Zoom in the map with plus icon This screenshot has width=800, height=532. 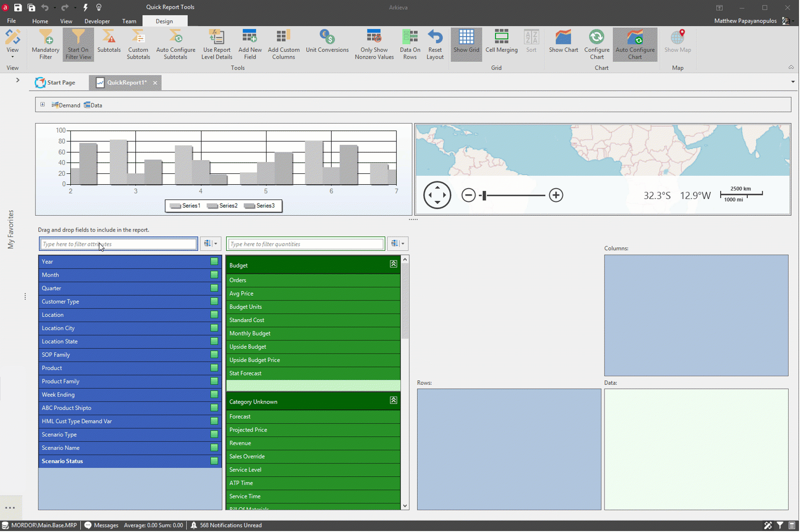tap(556, 195)
